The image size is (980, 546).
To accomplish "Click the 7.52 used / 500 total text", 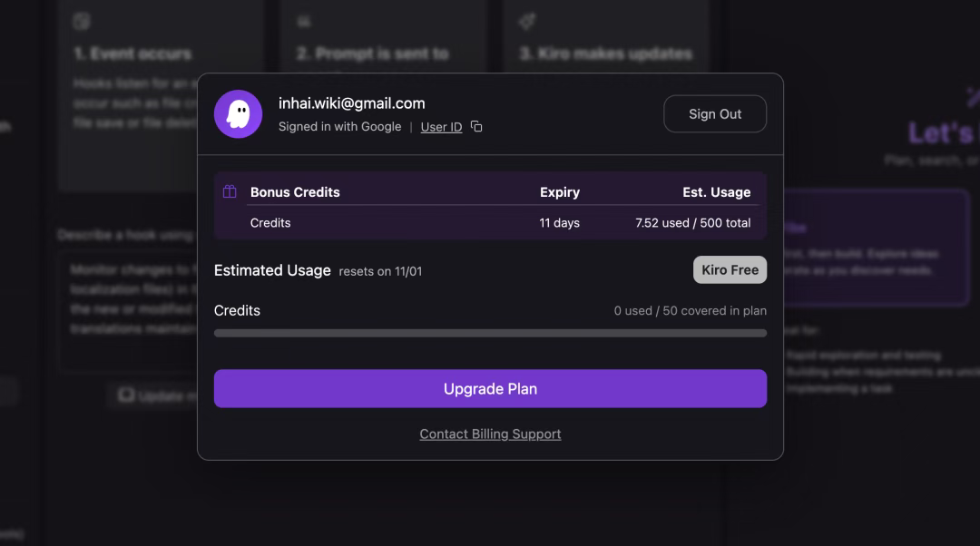I will pos(693,223).
